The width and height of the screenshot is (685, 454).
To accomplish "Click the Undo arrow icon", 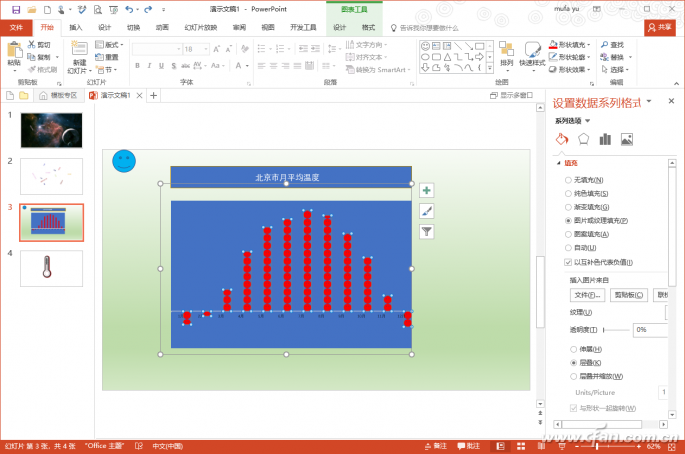I will point(129,9).
